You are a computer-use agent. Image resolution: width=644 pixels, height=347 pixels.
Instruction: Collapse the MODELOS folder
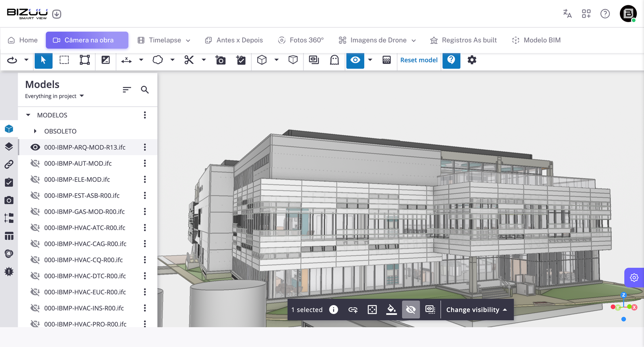click(x=28, y=115)
